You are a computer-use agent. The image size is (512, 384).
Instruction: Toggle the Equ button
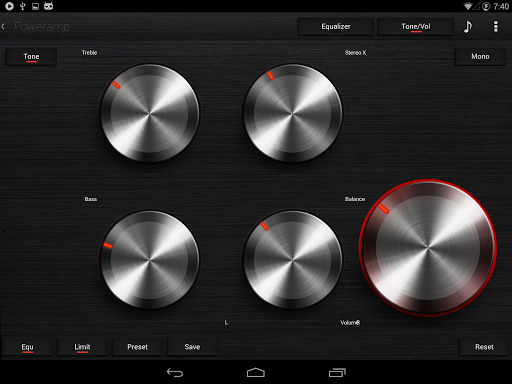coord(27,347)
